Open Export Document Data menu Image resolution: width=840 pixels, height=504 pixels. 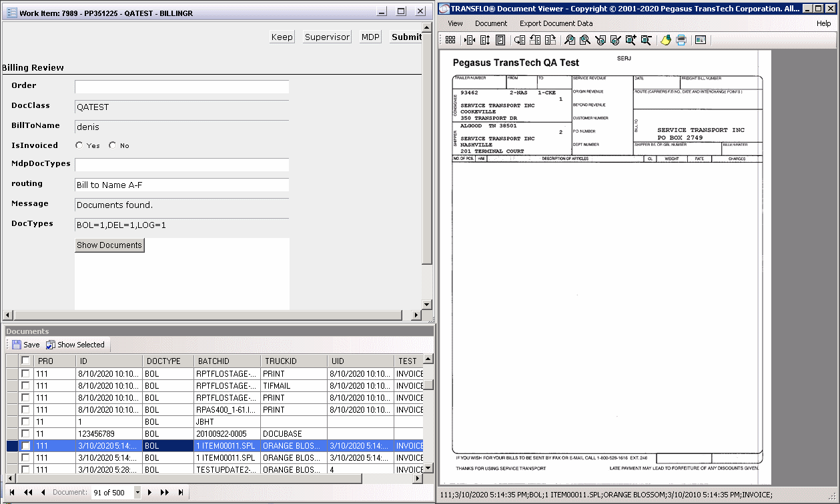click(x=556, y=23)
